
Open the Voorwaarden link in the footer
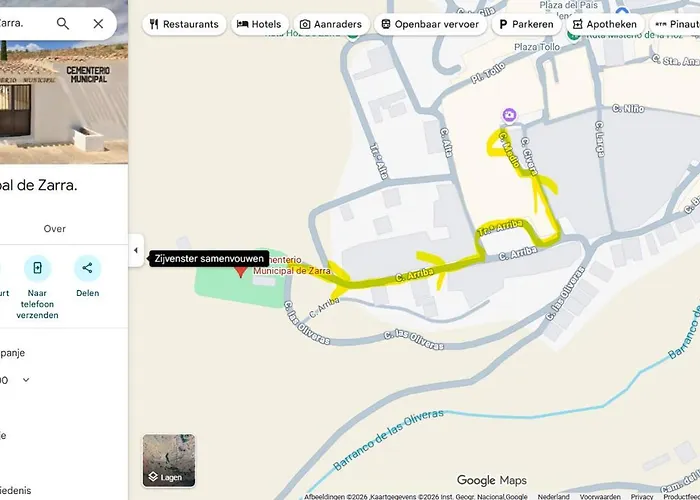[600, 496]
